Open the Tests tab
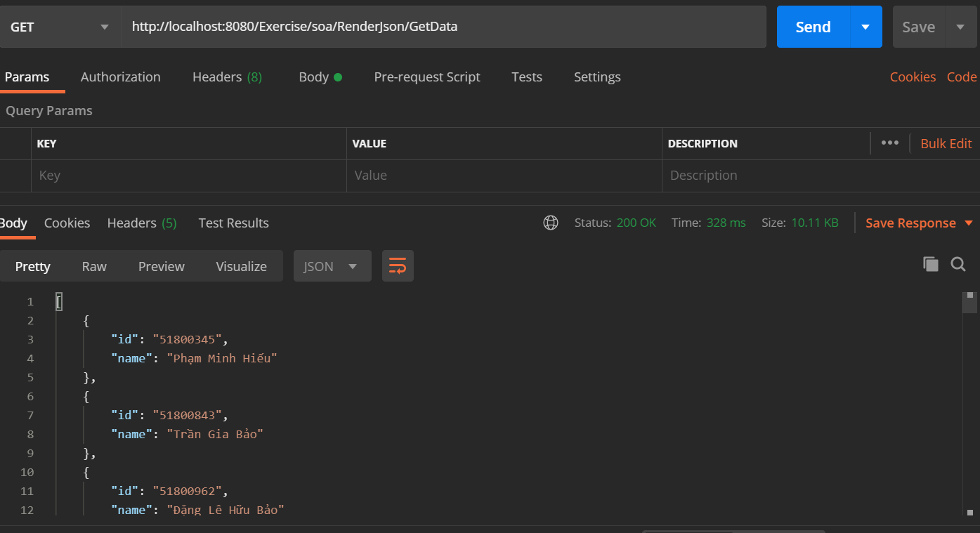 tap(526, 77)
